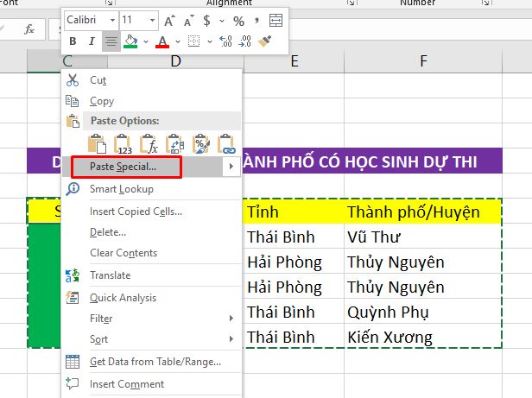
Task: Click the Alignment group dialog launcher
Action: (351, 3)
